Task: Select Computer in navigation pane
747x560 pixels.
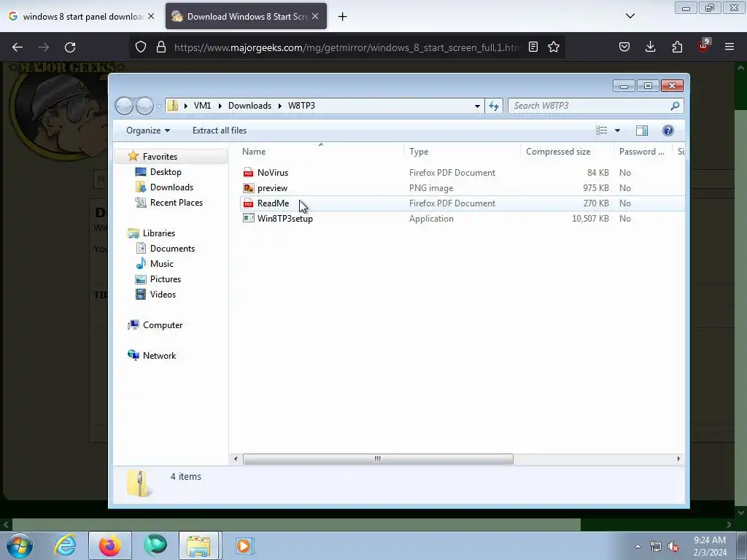Action: click(163, 325)
